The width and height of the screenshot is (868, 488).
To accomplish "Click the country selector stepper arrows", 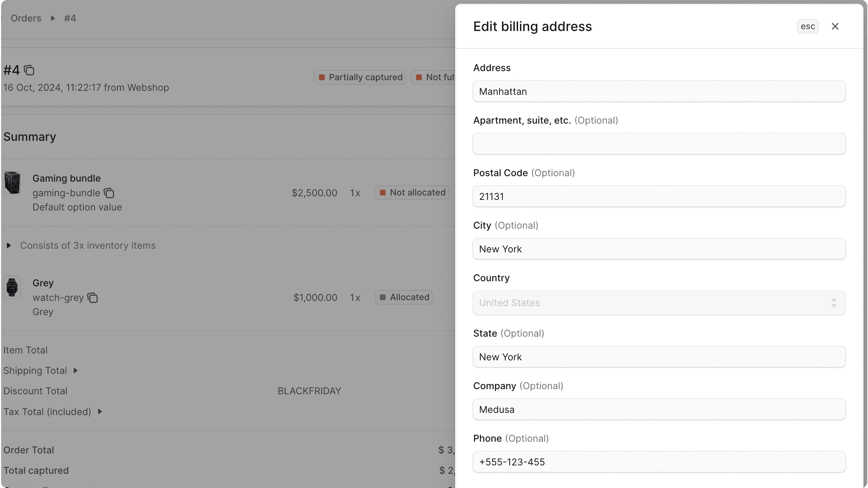I will point(834,303).
